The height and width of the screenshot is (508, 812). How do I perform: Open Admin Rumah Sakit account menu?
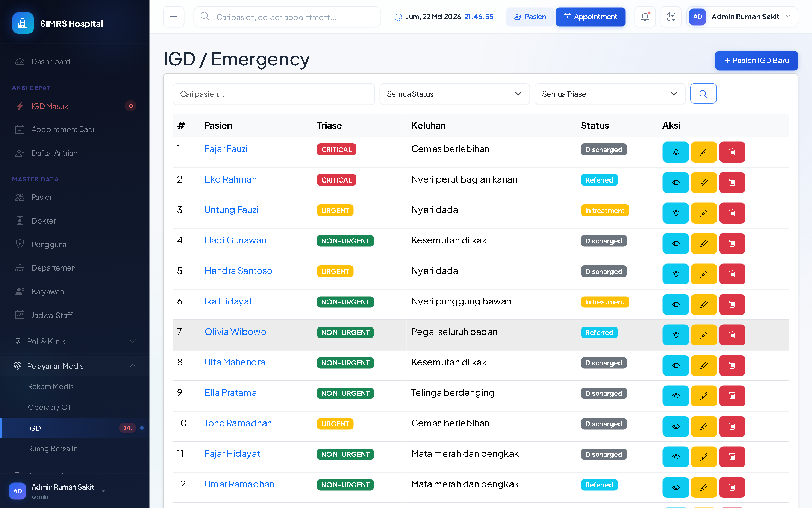pyautogui.click(x=742, y=17)
